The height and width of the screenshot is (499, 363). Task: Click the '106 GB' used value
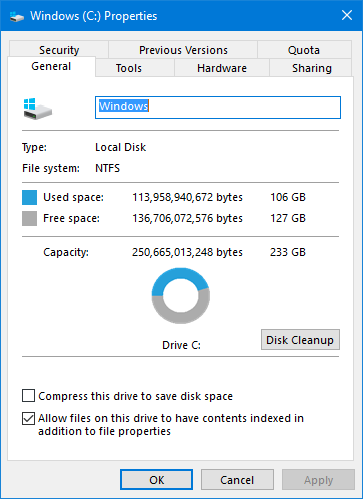[288, 197]
